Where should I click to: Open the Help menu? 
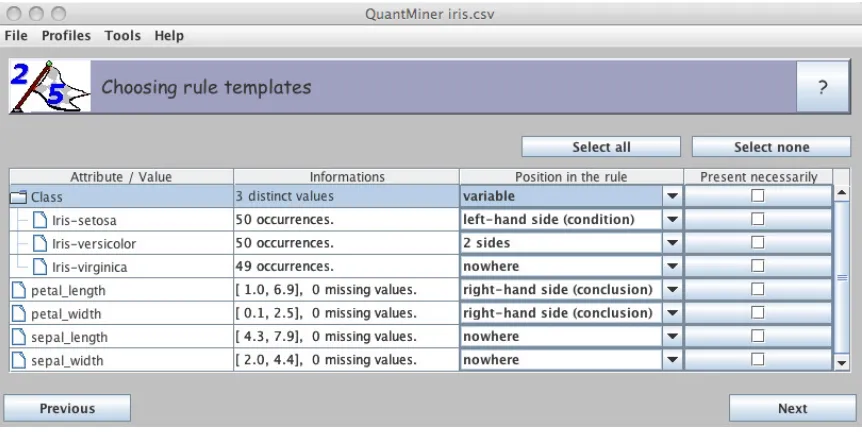pos(169,36)
